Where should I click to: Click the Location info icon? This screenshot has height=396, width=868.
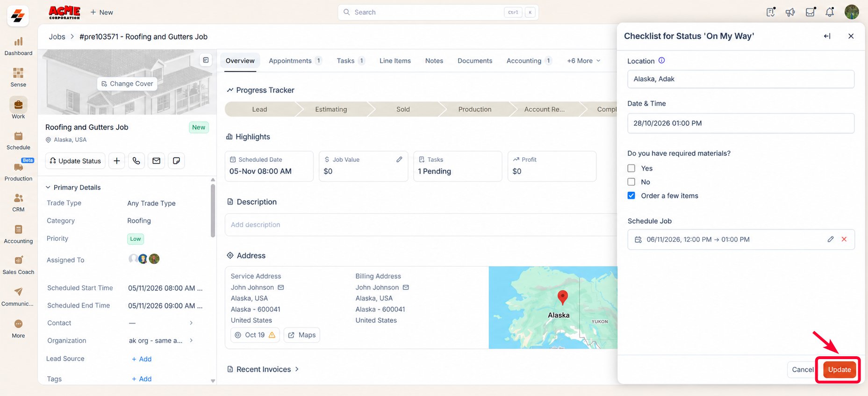click(661, 60)
